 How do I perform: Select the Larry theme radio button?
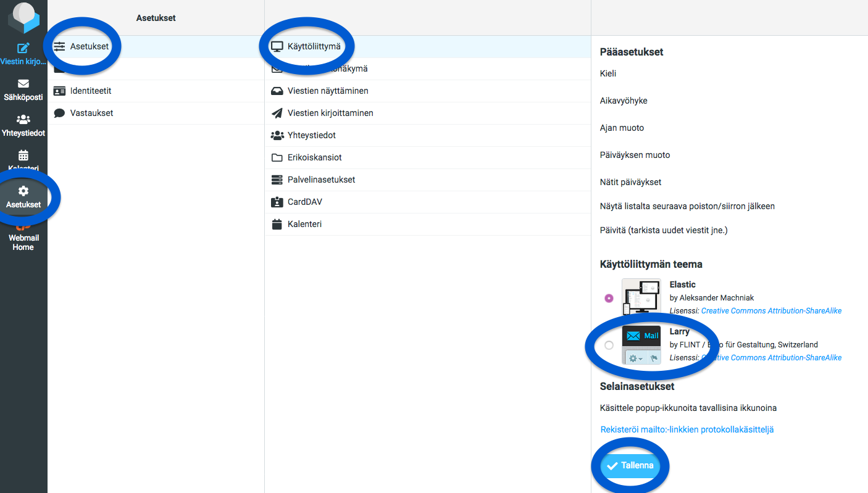pos(609,345)
